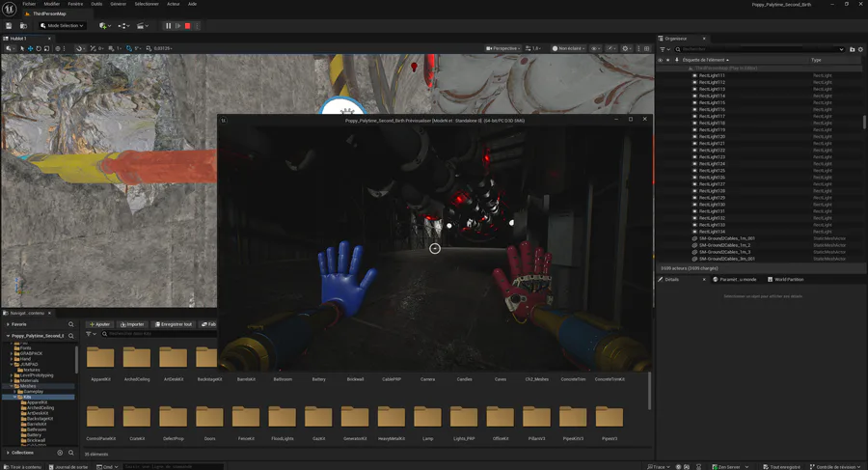Expand the Favoris section
Screen dimensions: 868x470
point(8,324)
